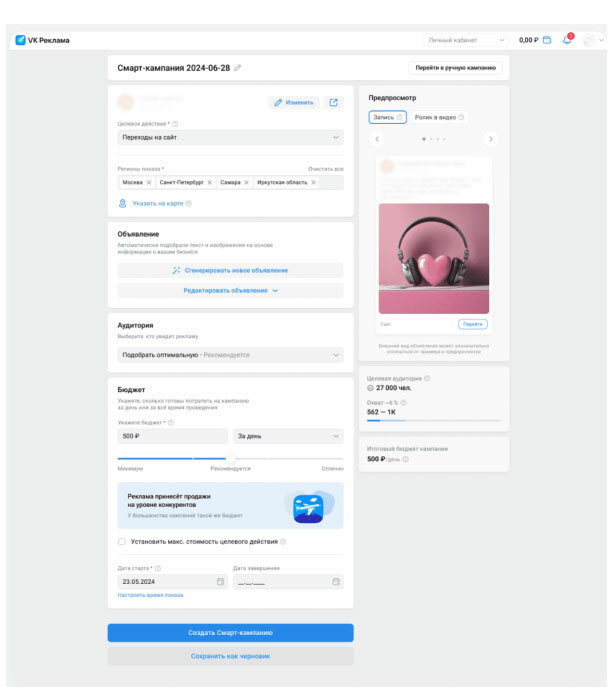615x687 pixels.
Task: Open the notifications bell
Action: click(x=567, y=40)
